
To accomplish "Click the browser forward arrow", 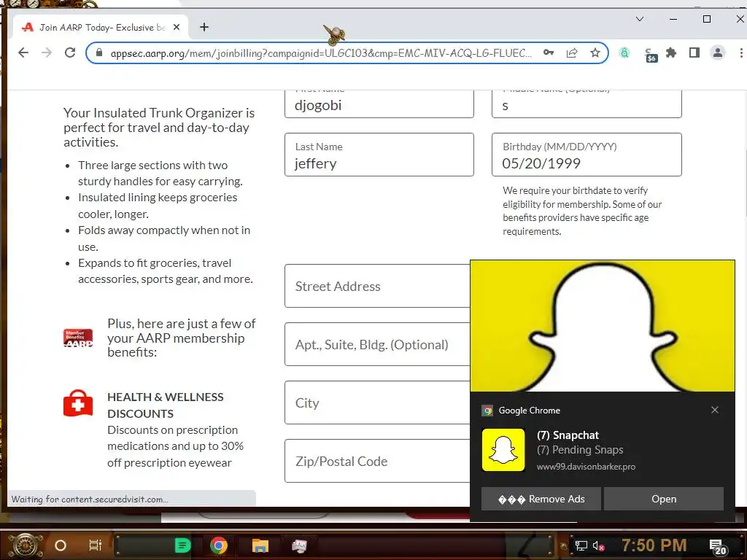I will [46, 52].
